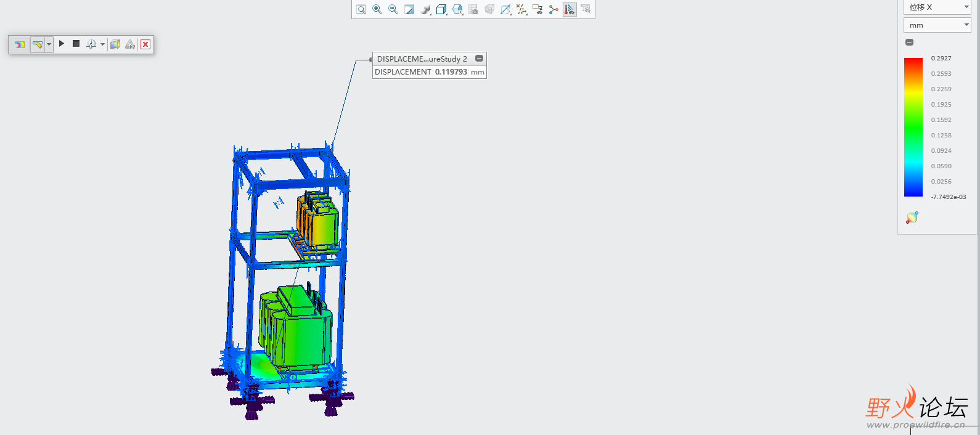Open the datum plane display filters icon

[505, 9]
